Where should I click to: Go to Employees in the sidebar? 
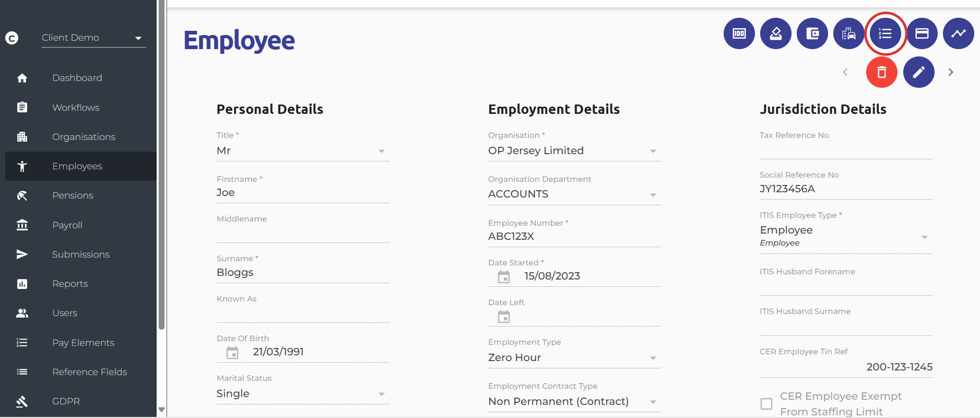[81, 166]
